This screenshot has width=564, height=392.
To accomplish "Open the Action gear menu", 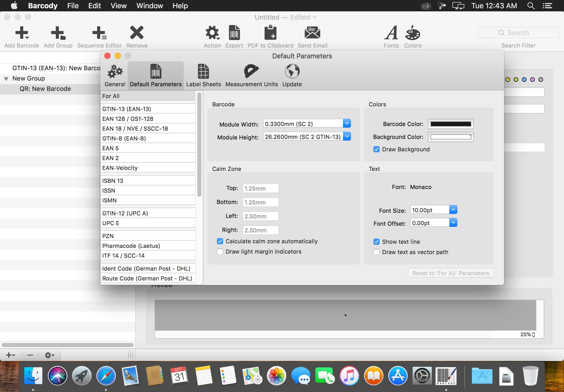I will tap(212, 33).
